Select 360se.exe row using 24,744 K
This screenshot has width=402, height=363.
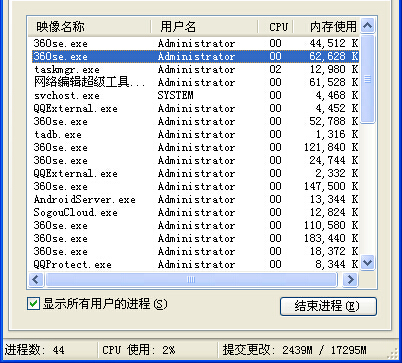(x=195, y=160)
